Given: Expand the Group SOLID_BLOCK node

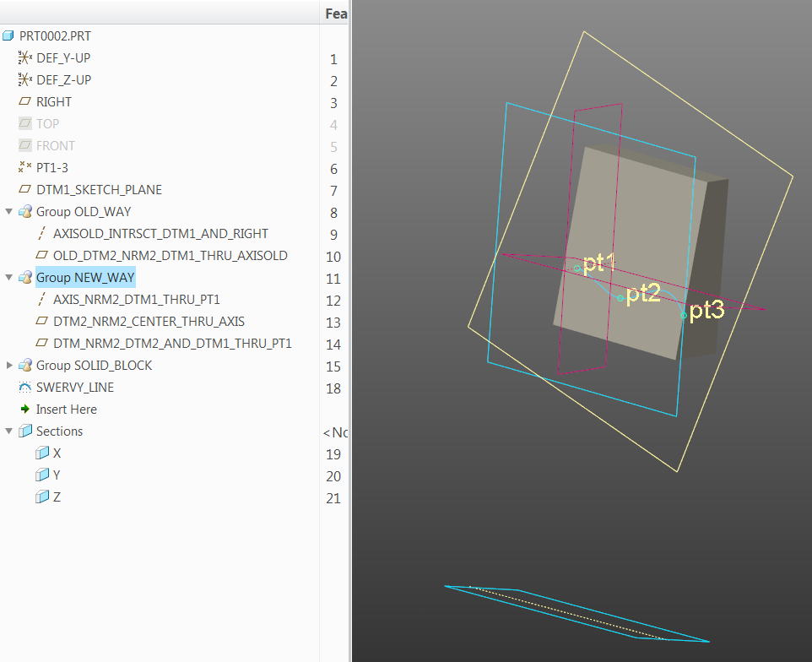Looking at the screenshot, I should pyautogui.click(x=8, y=365).
